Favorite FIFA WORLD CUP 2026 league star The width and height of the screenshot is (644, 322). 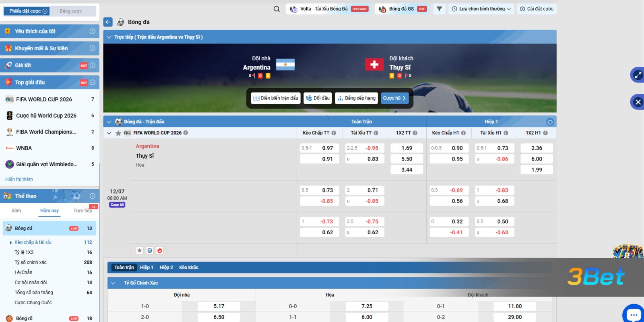118,133
